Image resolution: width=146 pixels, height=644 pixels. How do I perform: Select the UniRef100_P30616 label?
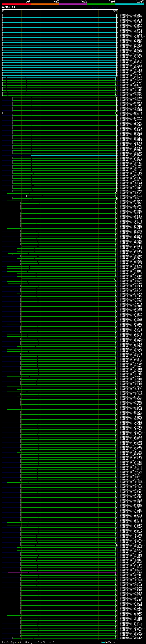click(131, 477)
